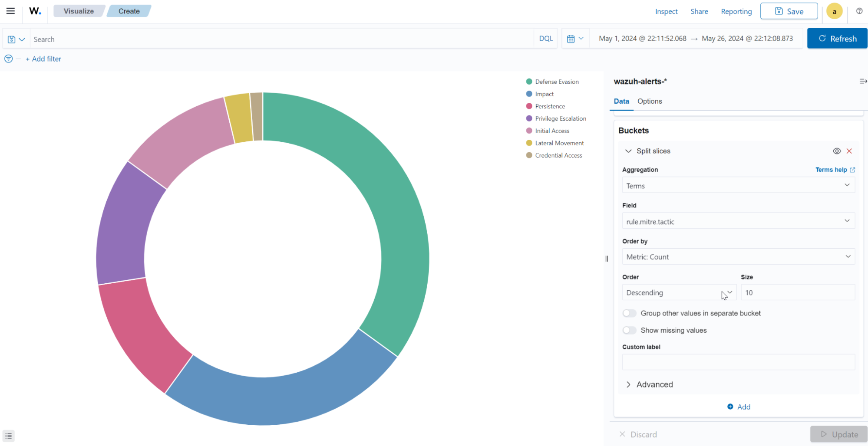Click the help question mark icon
This screenshot has width=868, height=446.
coord(859,11)
